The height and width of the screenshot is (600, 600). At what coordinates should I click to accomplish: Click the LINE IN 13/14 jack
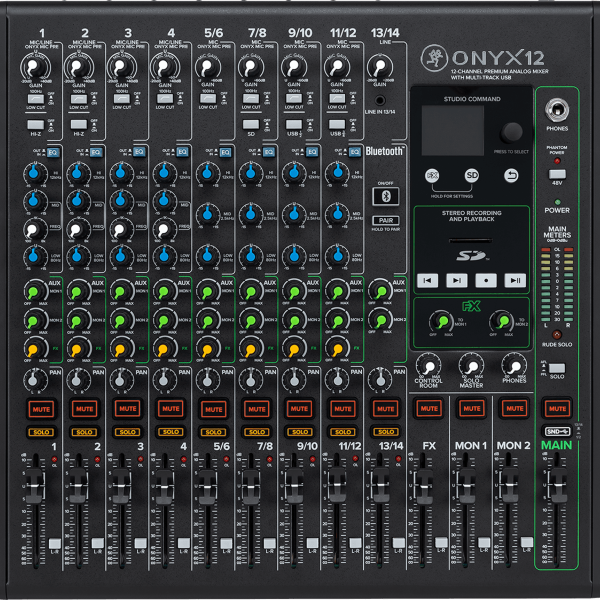coord(379,101)
